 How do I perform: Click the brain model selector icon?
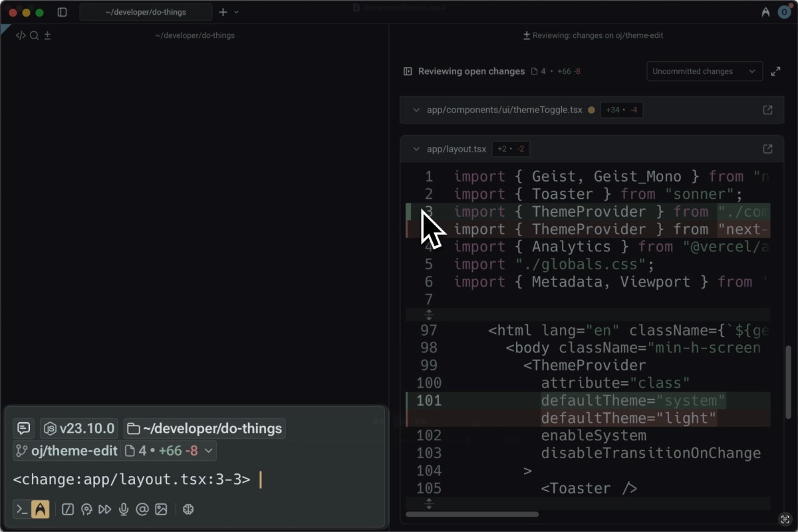coord(188,509)
